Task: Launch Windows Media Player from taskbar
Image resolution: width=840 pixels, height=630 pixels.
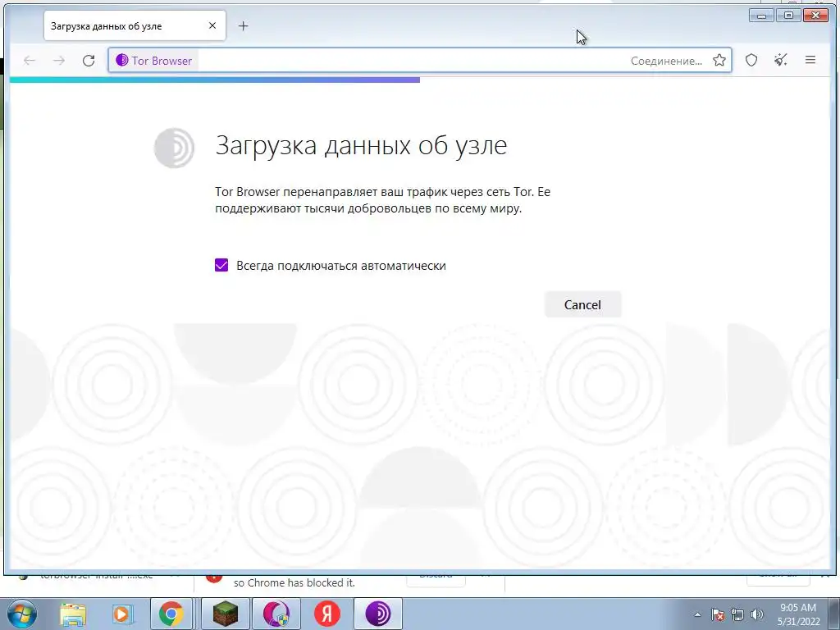Action: 121,614
